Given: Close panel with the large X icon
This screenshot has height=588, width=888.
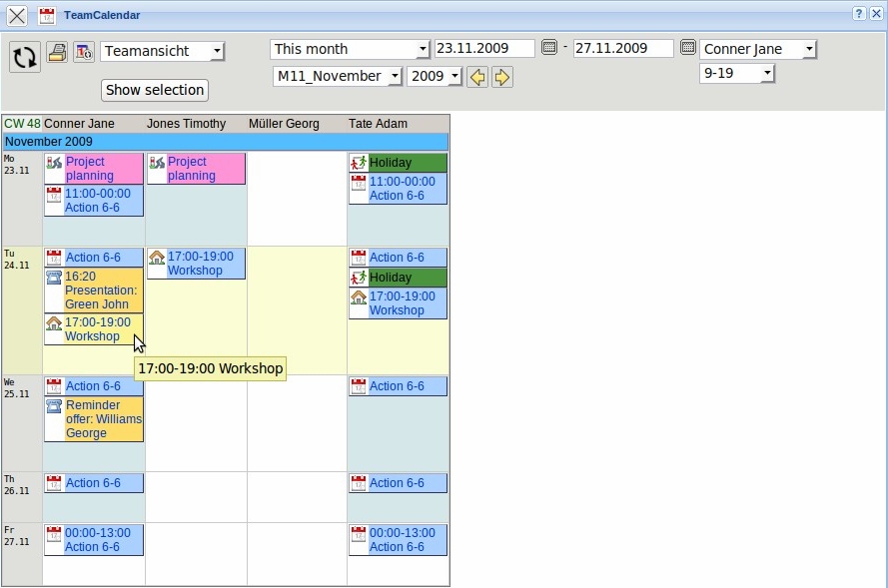Looking at the screenshot, I should (x=17, y=15).
